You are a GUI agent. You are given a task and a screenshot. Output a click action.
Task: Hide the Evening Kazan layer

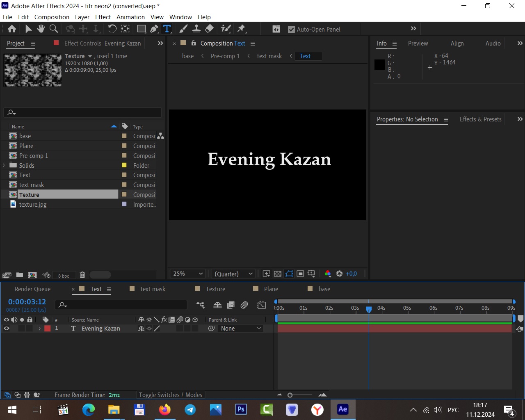7,329
